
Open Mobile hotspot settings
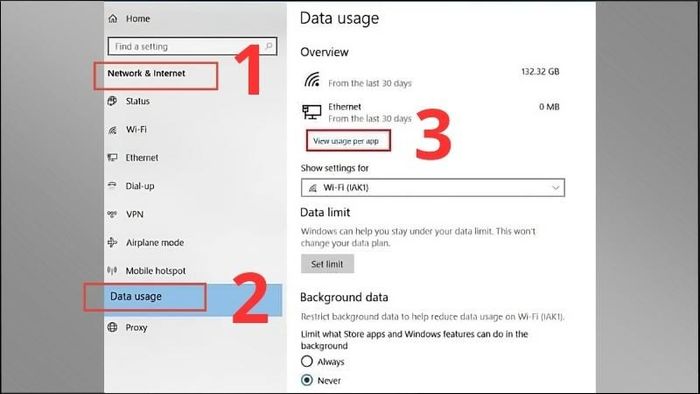[156, 271]
